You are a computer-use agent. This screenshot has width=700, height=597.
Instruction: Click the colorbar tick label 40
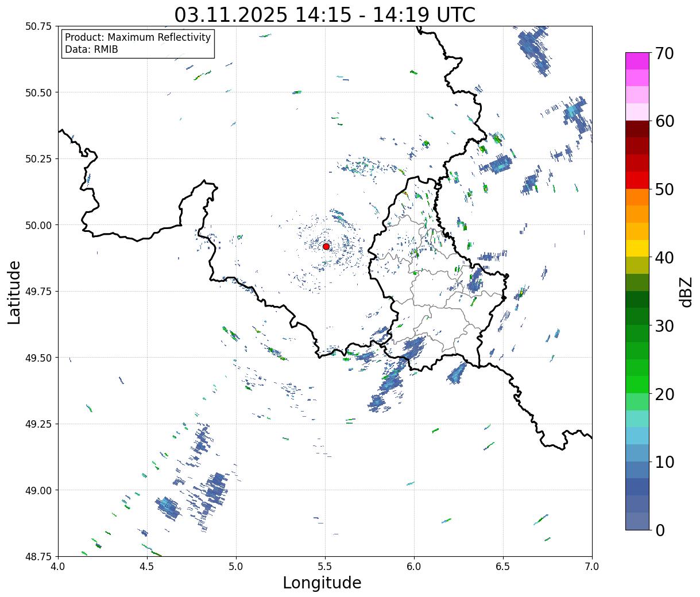[x=664, y=258]
